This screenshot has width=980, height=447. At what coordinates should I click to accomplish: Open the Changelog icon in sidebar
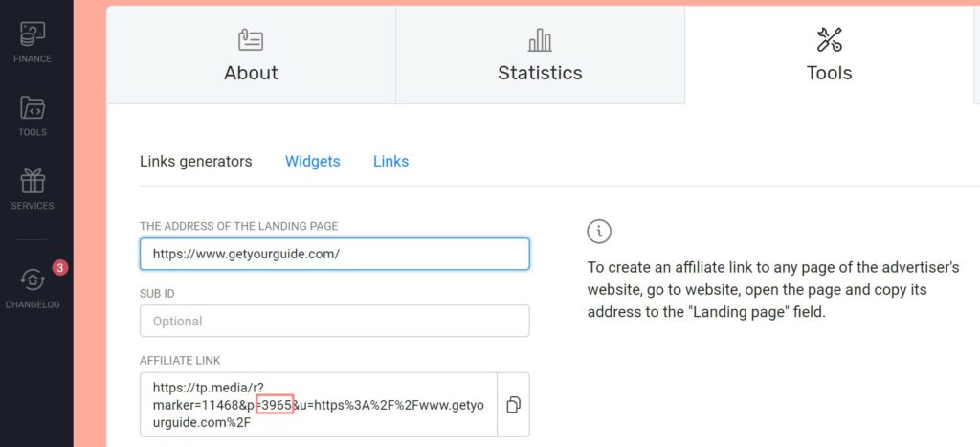pos(33,279)
